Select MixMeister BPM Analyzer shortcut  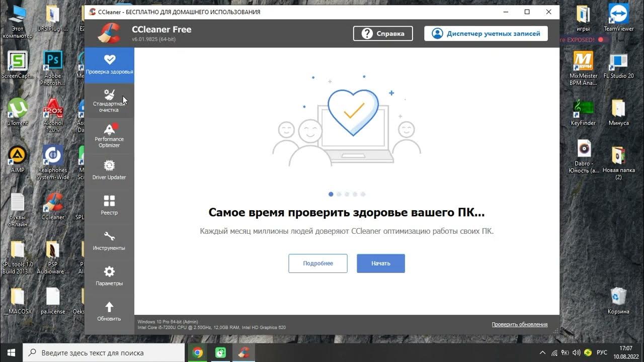coord(584,68)
